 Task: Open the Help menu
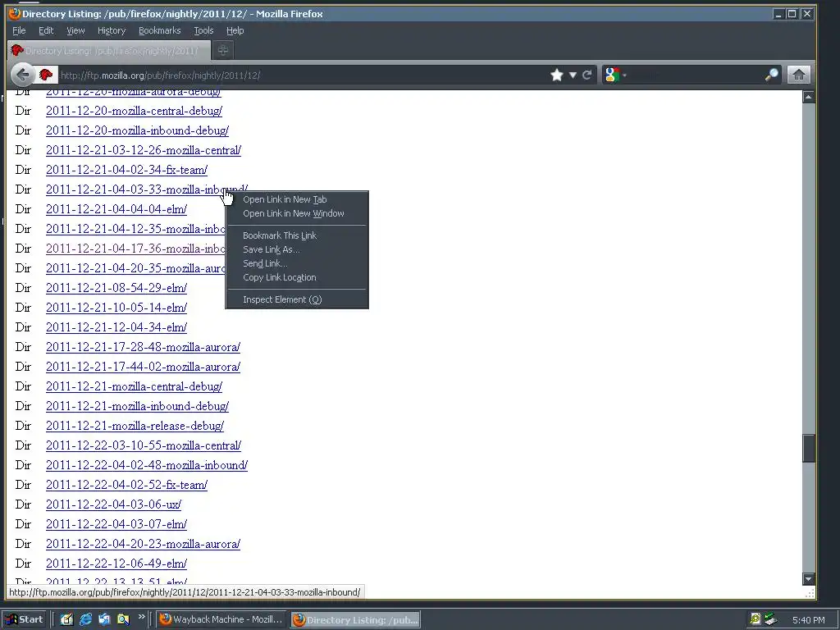[235, 30]
